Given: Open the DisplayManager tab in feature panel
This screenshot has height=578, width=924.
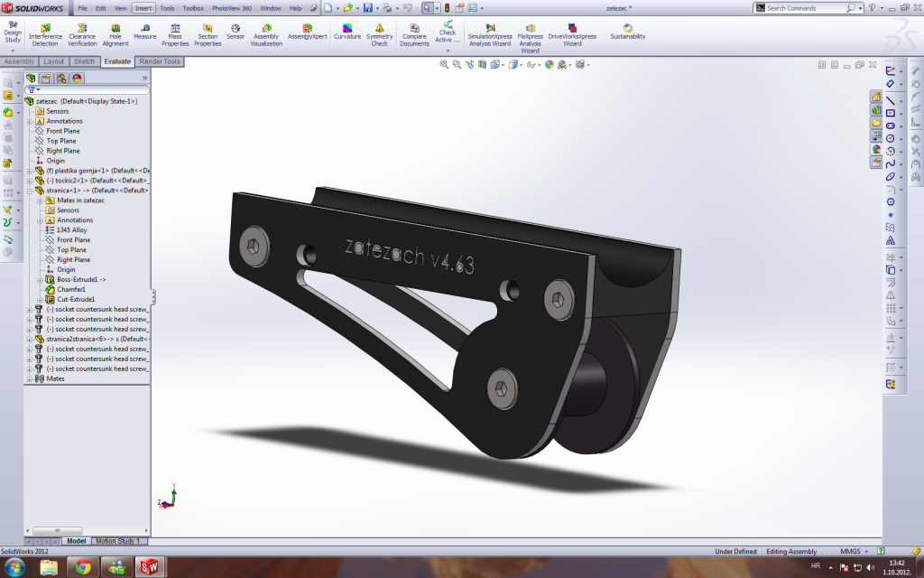Looking at the screenshot, I should 77,78.
